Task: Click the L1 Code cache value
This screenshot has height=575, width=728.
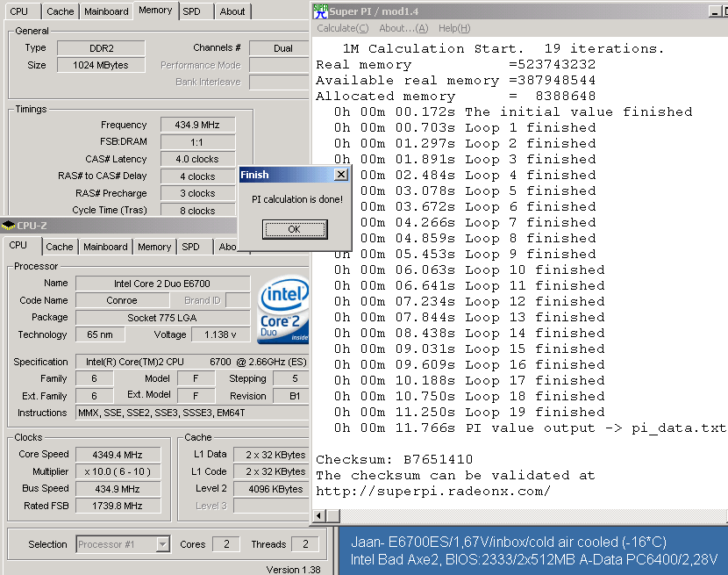Action: tap(272, 471)
